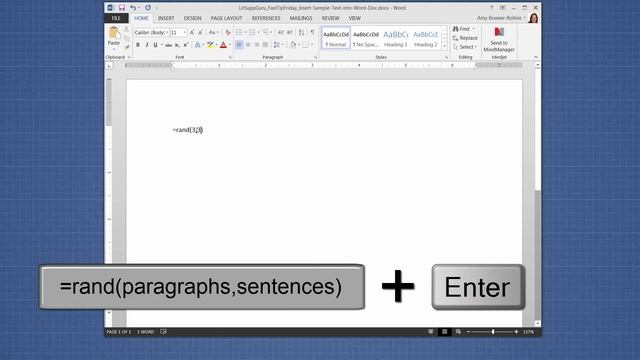Click the Save icon in the quick access toolbar
This screenshot has width=640, height=360.
pos(122,8)
